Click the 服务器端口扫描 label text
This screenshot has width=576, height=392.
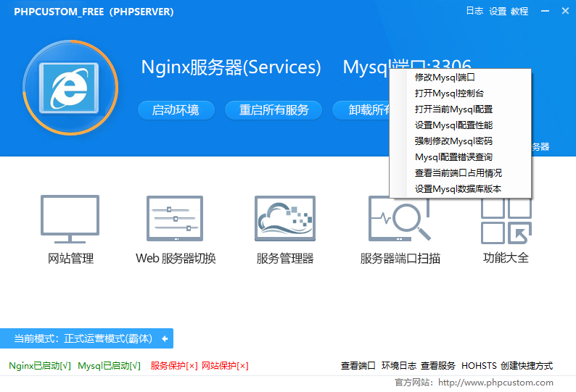pos(400,259)
